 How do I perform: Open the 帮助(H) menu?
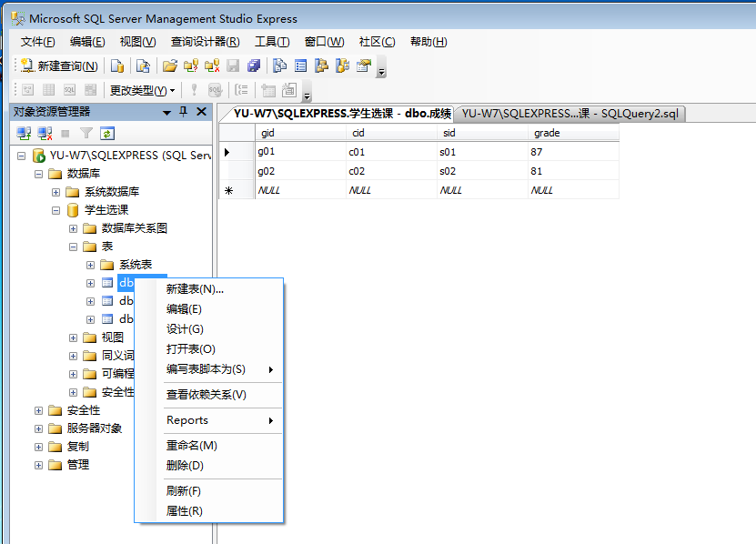point(428,42)
